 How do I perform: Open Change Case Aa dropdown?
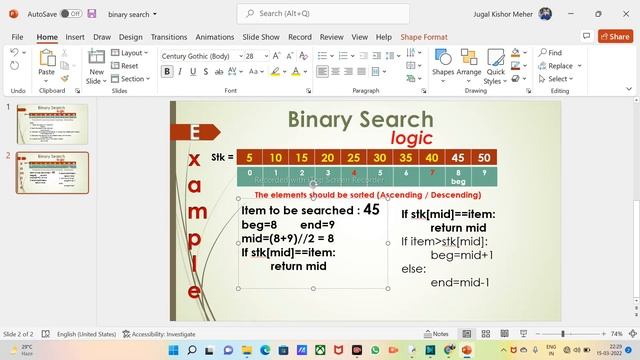256,72
